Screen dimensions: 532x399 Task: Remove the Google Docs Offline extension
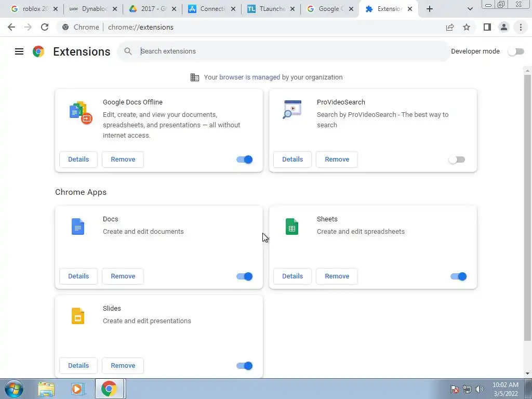[x=123, y=159]
